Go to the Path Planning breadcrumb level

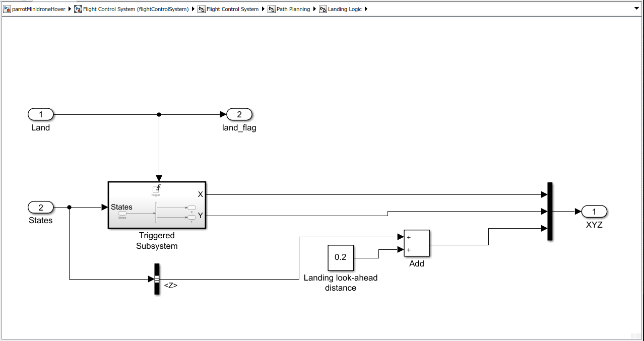(x=293, y=9)
